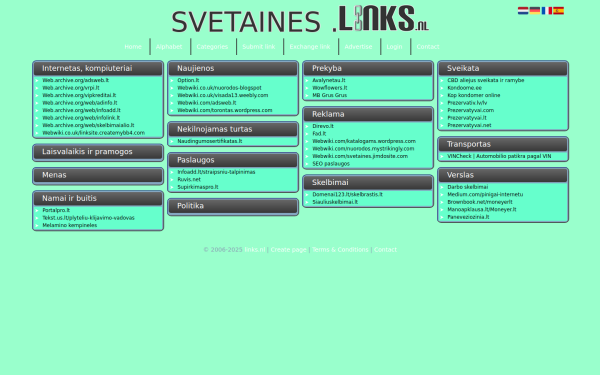Open the Verslas category header
The image size is (600, 375).
point(503,175)
